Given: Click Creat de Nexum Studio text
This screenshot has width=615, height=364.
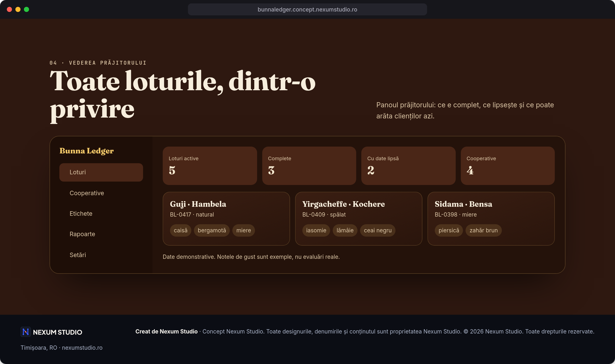Looking at the screenshot, I should click(x=166, y=331).
